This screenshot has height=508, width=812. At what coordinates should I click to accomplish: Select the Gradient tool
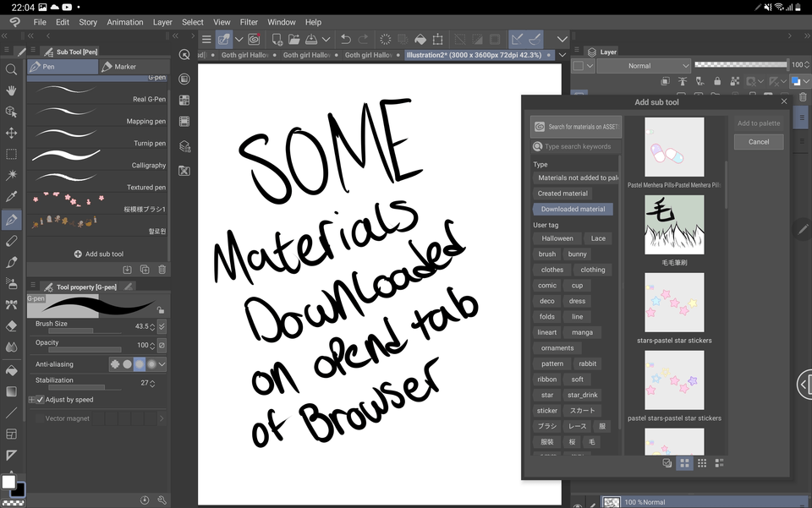coord(11,391)
